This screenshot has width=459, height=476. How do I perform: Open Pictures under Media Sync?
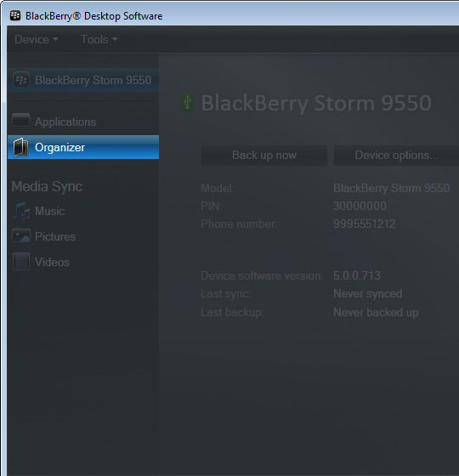55,236
